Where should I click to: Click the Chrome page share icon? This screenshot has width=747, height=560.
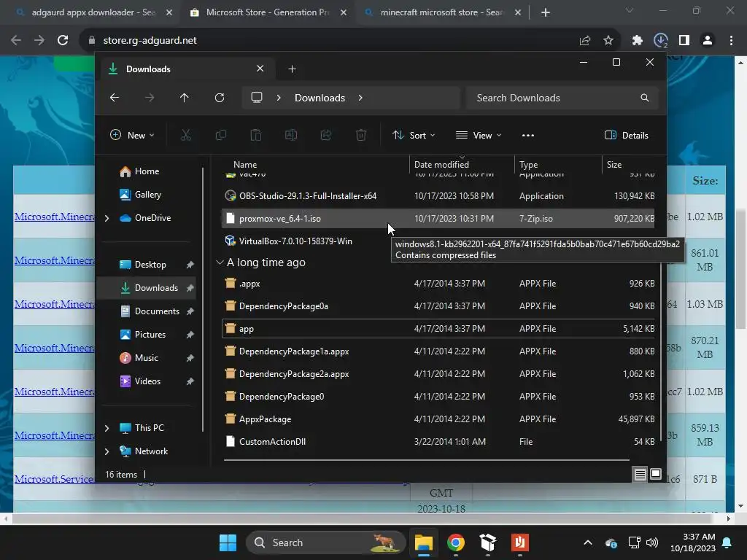tap(585, 41)
